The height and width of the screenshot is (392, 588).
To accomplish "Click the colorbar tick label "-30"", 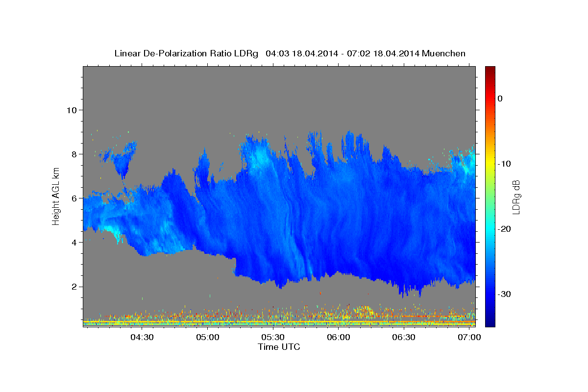I will (504, 294).
